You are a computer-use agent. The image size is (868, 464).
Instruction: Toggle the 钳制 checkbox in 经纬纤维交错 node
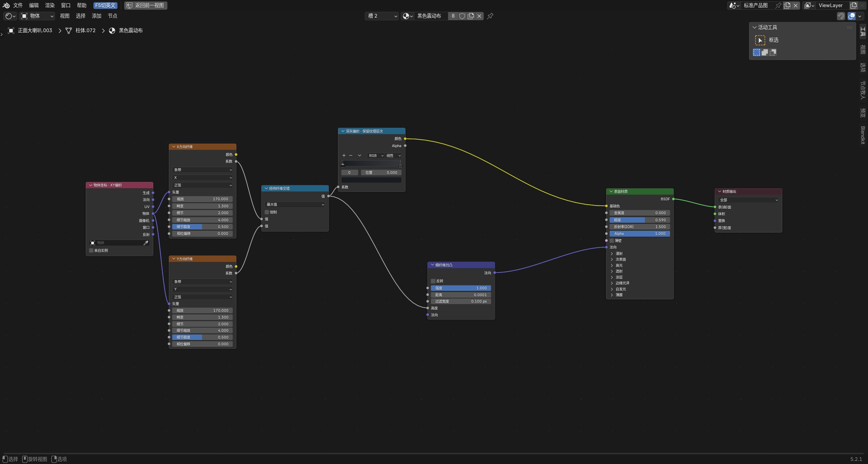[x=267, y=212]
